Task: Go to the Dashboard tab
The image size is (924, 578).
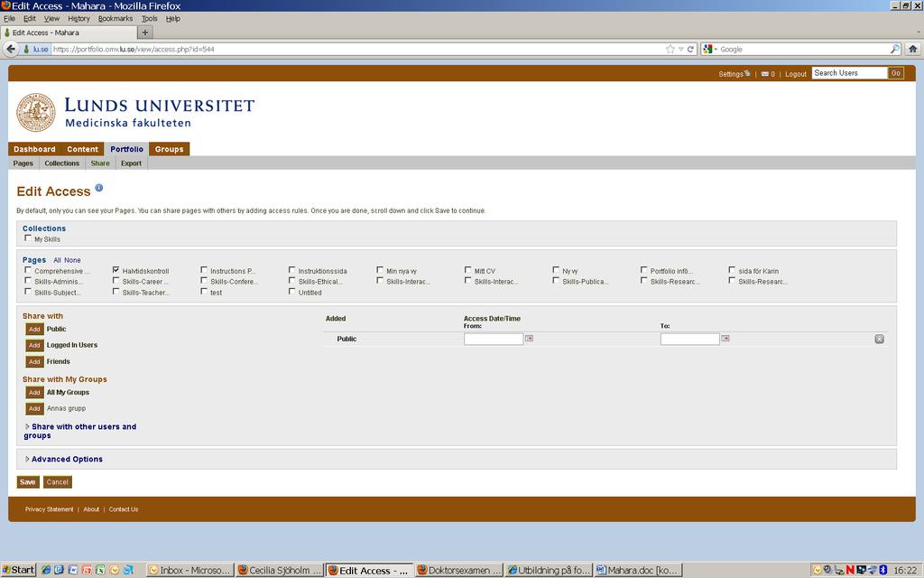Action: [x=34, y=149]
